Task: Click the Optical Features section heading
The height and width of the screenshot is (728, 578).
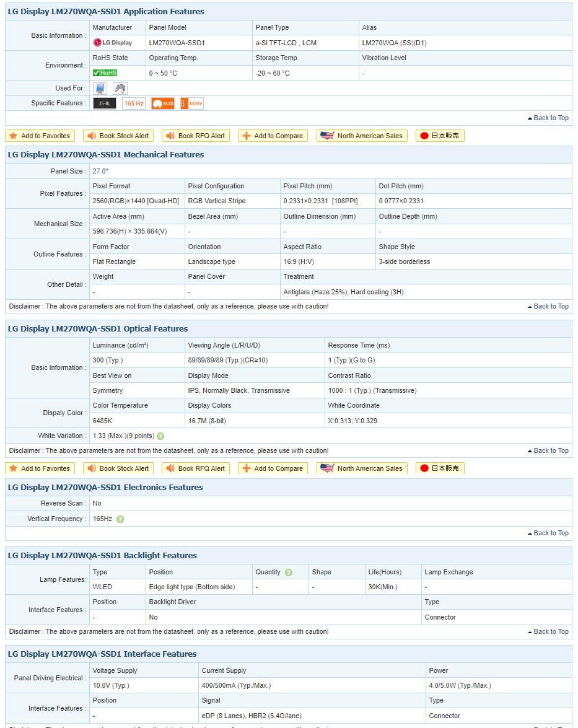Action: point(97,329)
